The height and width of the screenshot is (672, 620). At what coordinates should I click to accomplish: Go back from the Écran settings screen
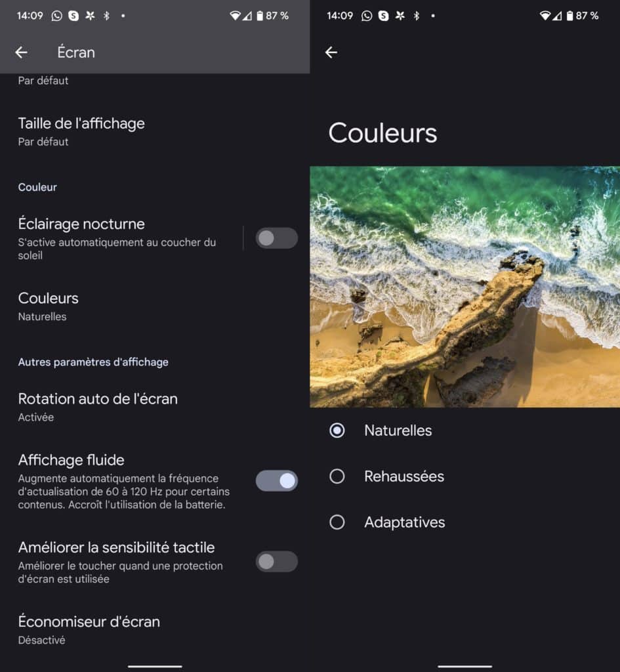pos(21,52)
